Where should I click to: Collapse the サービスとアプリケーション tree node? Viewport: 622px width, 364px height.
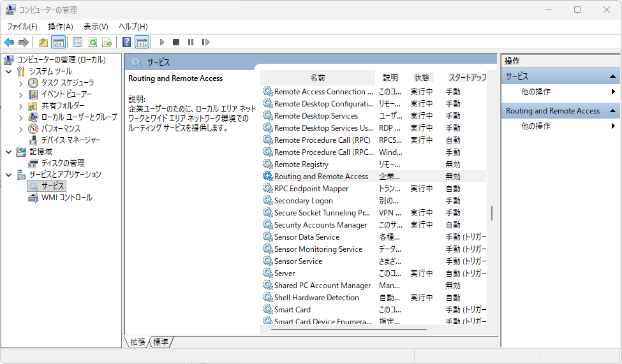(x=9, y=175)
